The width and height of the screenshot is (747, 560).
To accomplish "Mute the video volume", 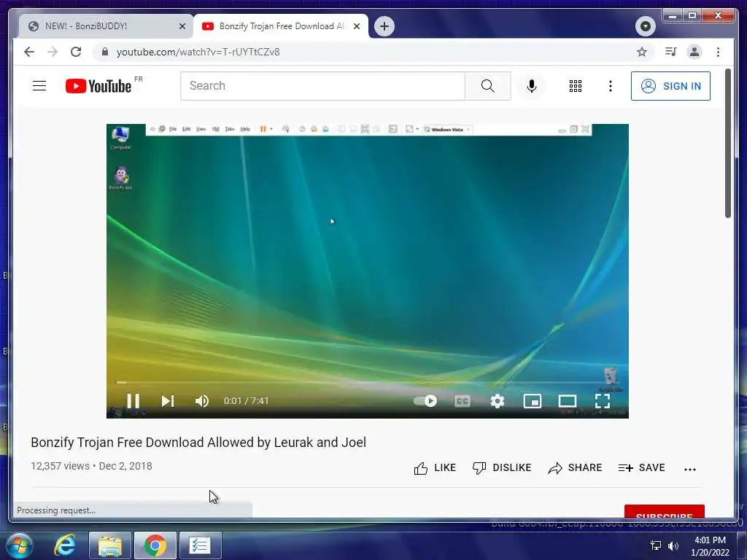I will 202,401.
